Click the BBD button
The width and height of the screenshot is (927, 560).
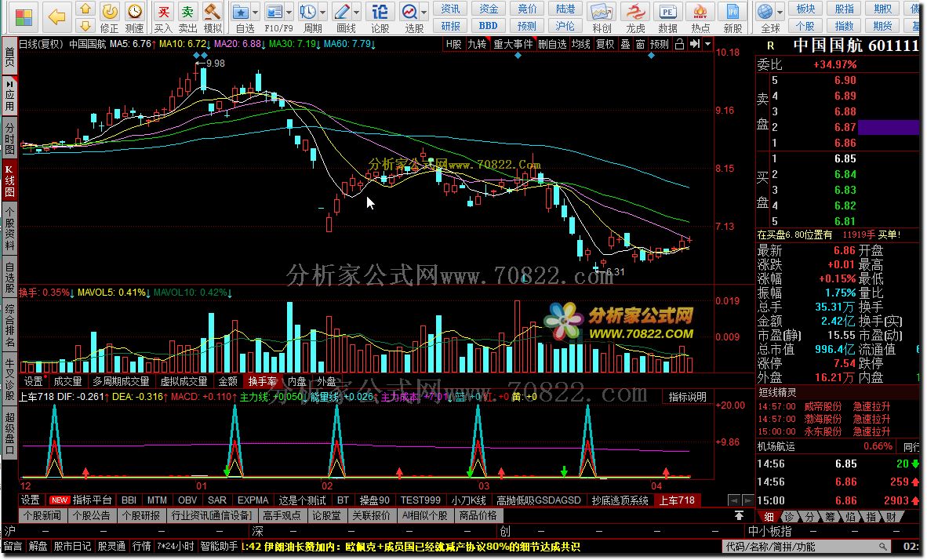[489, 25]
